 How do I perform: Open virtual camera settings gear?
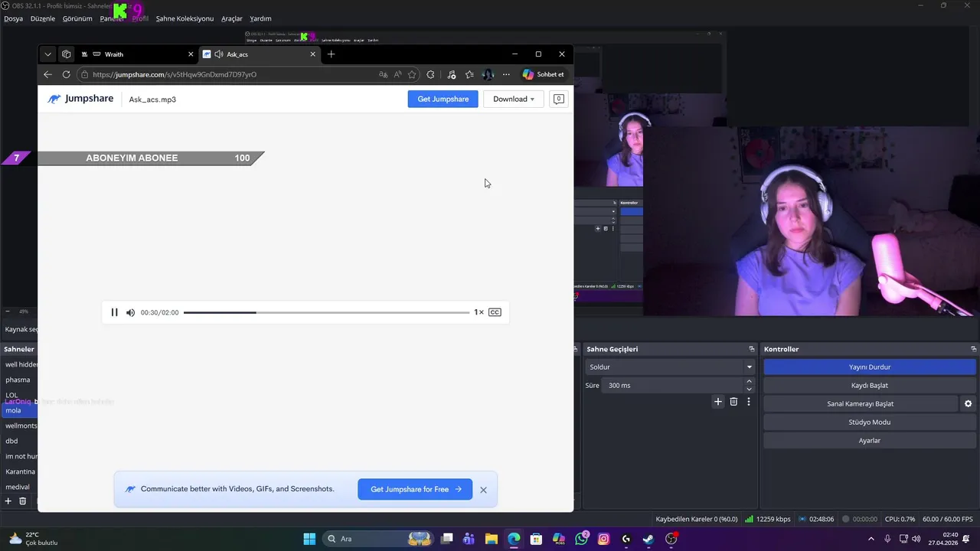click(x=968, y=403)
